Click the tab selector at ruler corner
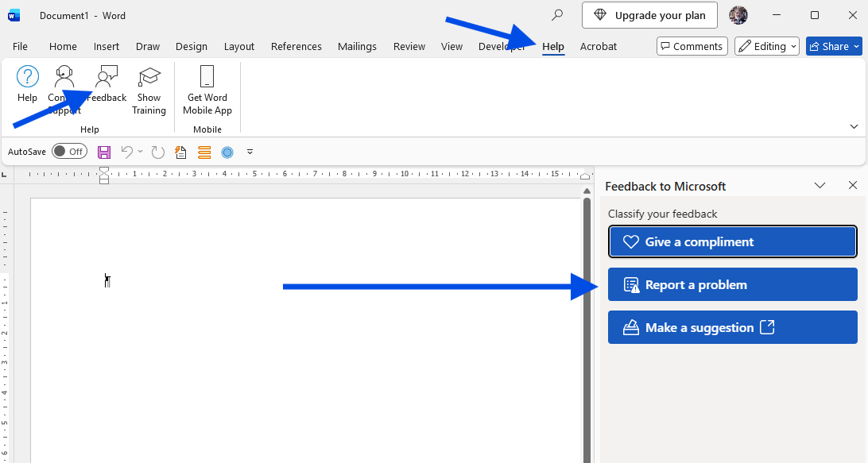 click(x=5, y=174)
